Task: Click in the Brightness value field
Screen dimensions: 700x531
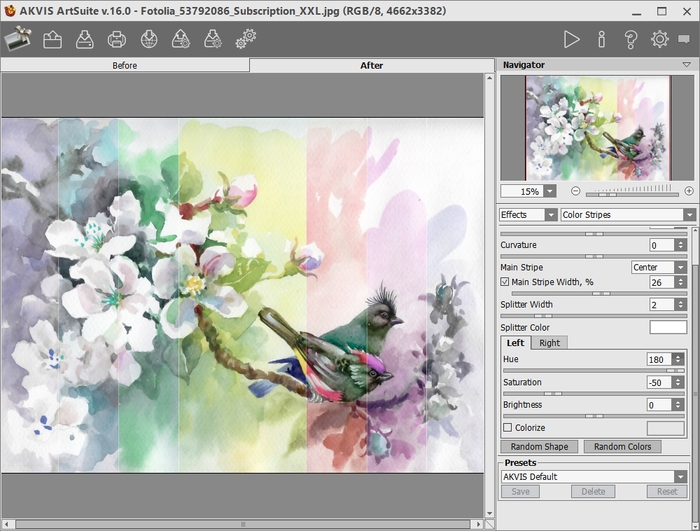Action: point(659,405)
